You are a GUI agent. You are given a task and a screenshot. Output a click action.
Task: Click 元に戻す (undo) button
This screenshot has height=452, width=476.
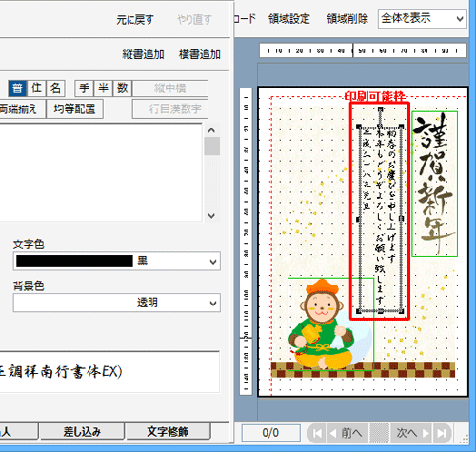(135, 20)
